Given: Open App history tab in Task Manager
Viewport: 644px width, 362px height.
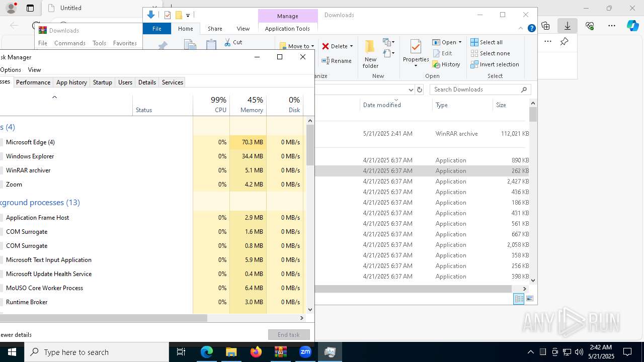Looking at the screenshot, I should click(71, 82).
